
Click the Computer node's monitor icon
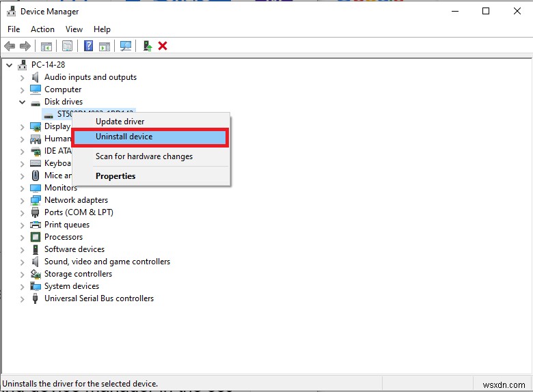point(36,89)
